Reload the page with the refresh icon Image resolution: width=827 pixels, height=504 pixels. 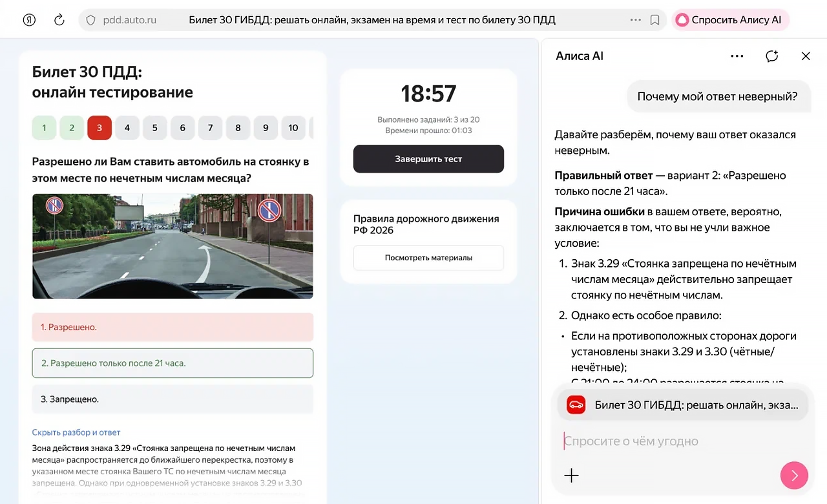pos(59,19)
